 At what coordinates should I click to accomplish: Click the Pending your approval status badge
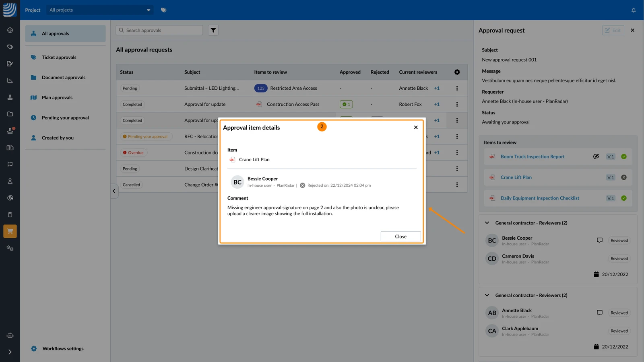(x=146, y=136)
